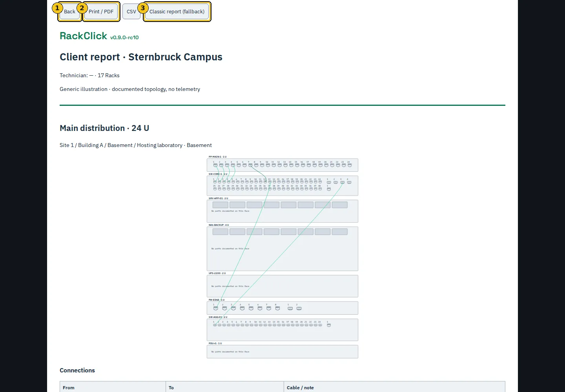This screenshot has width=565, height=392.
Task: Click the lone uplink port icon on SW-AGG-01
Action: (x=329, y=325)
